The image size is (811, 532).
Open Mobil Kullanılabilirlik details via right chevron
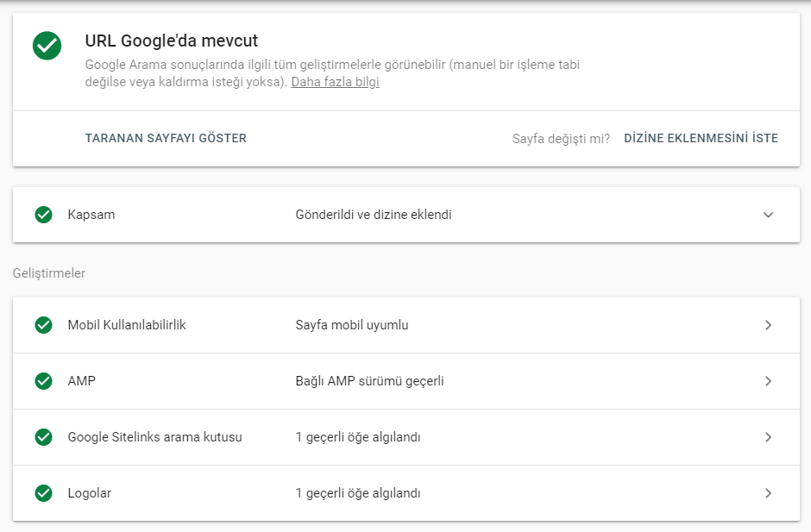pos(768,325)
